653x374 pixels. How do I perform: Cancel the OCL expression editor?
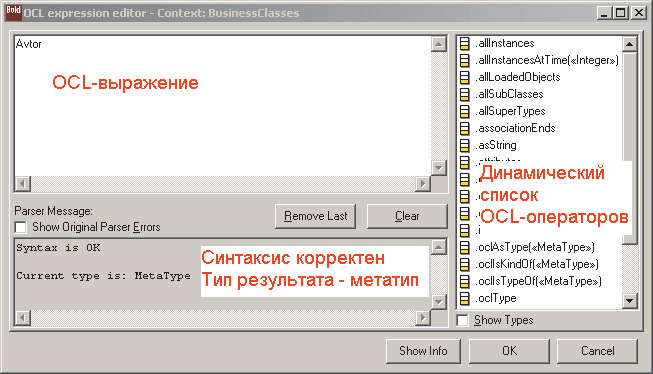point(598,351)
